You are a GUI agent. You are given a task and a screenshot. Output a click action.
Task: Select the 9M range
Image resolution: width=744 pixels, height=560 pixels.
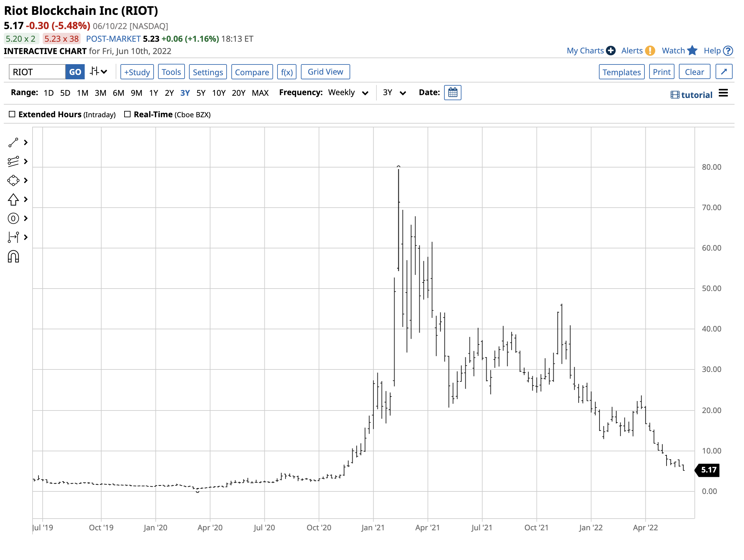(137, 93)
